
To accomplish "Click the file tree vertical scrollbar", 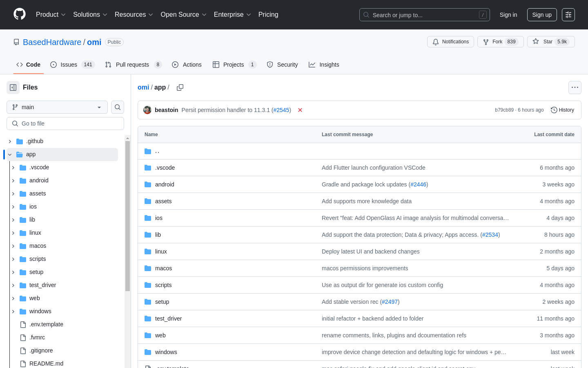I will click(127, 216).
